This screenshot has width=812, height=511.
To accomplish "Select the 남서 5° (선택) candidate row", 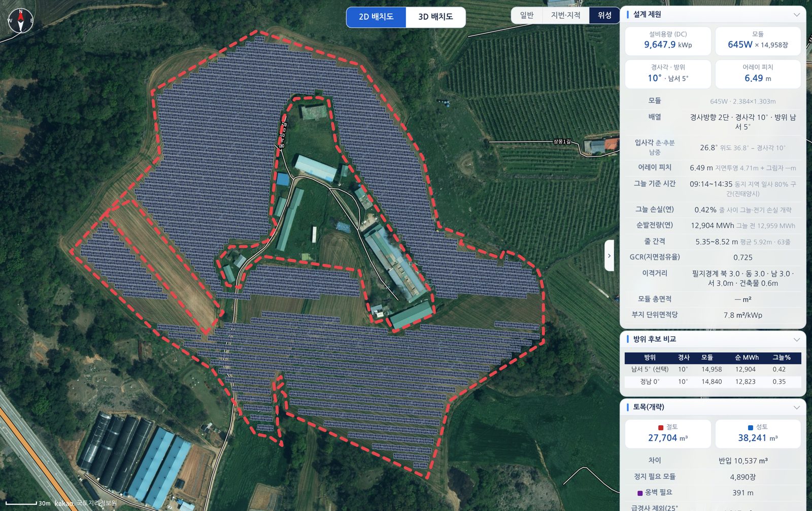I will click(713, 369).
